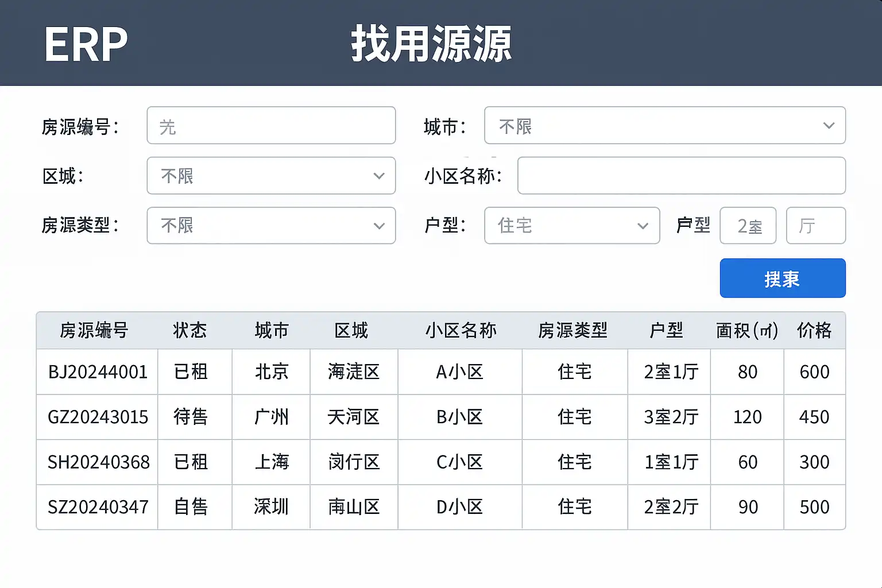The width and height of the screenshot is (882, 588).
Task: Click the blue search button
Action: [x=782, y=278]
